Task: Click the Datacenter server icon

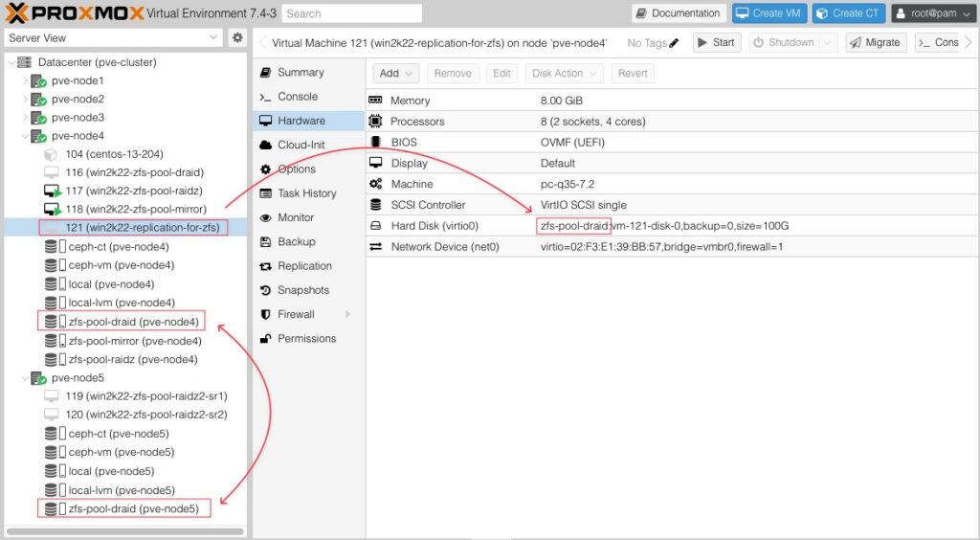Action: point(24,62)
